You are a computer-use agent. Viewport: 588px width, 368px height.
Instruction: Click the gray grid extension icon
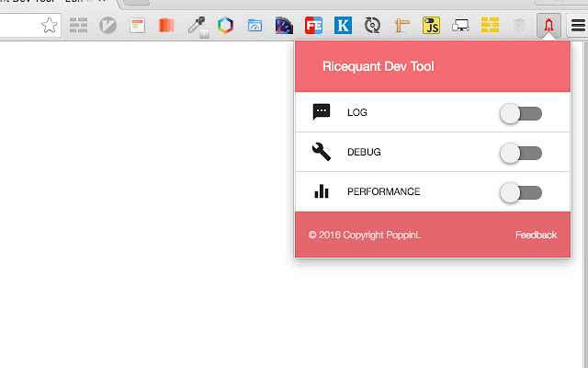[x=78, y=26]
